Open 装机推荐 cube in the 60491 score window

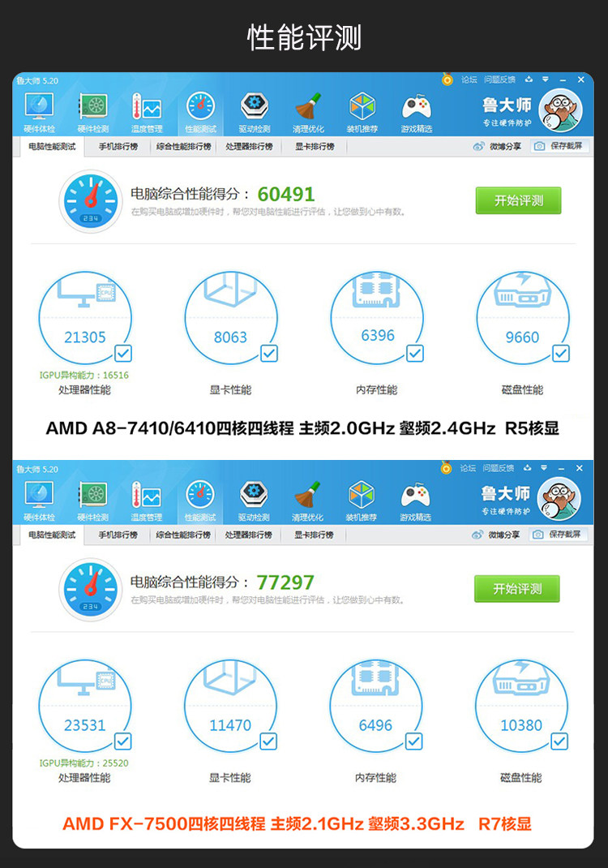[x=362, y=113]
